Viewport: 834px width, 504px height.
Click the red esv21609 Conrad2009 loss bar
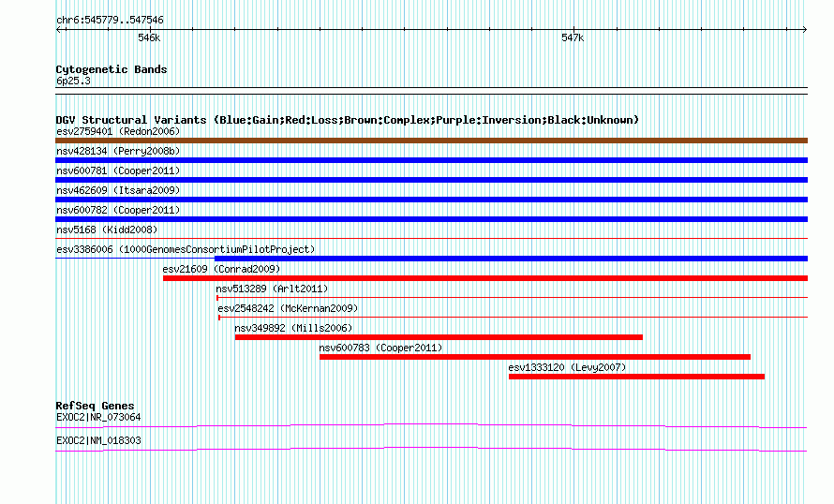coord(485,278)
